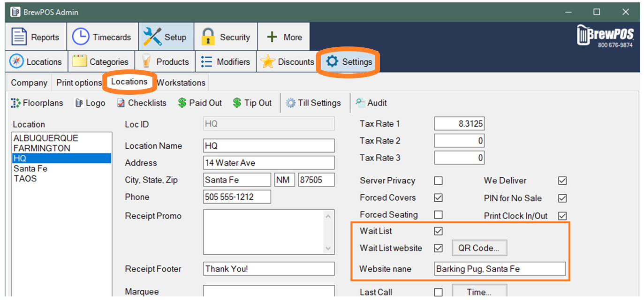
Task: Click the Address field
Action: click(269, 163)
